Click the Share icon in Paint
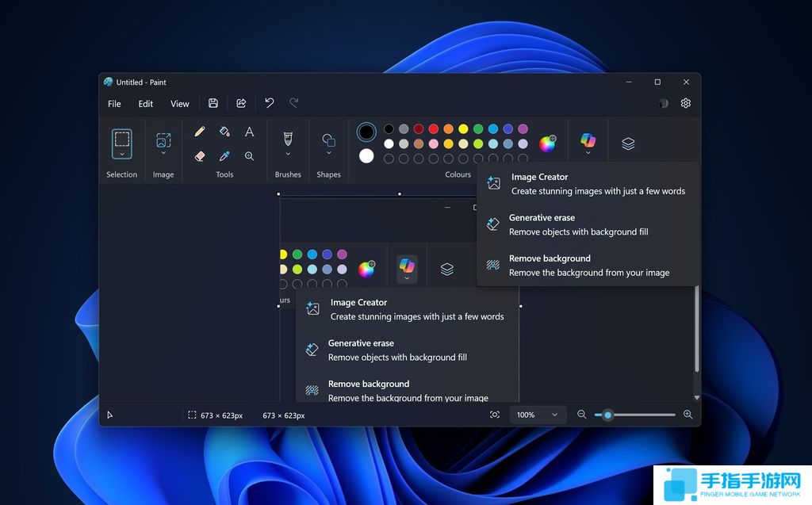 point(241,103)
